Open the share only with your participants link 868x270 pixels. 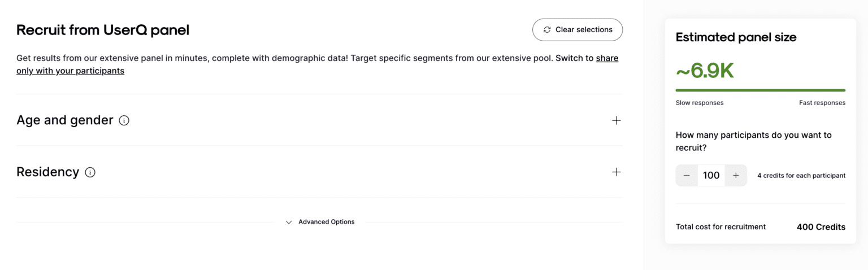(x=318, y=64)
